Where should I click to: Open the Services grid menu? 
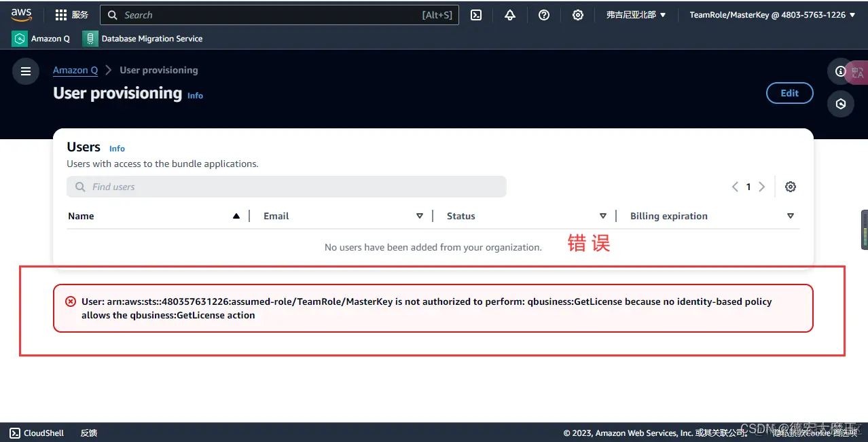(71, 15)
